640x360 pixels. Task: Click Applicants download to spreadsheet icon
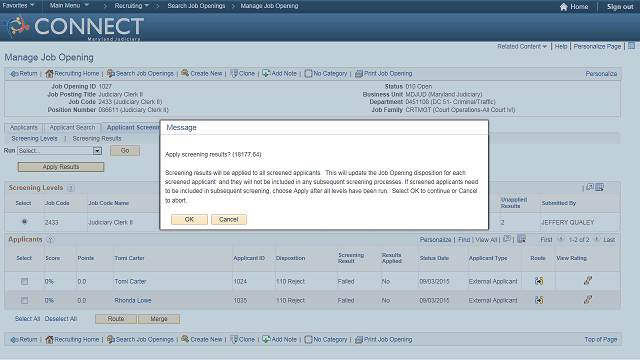522,239
